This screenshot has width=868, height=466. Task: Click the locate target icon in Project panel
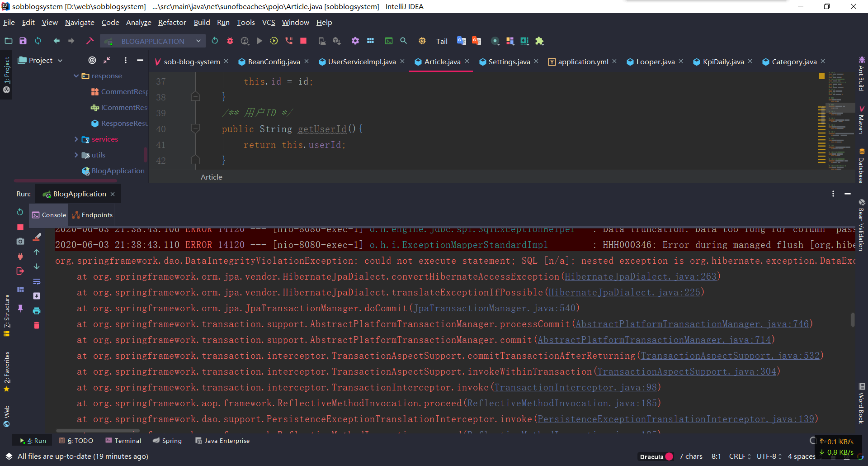point(92,60)
